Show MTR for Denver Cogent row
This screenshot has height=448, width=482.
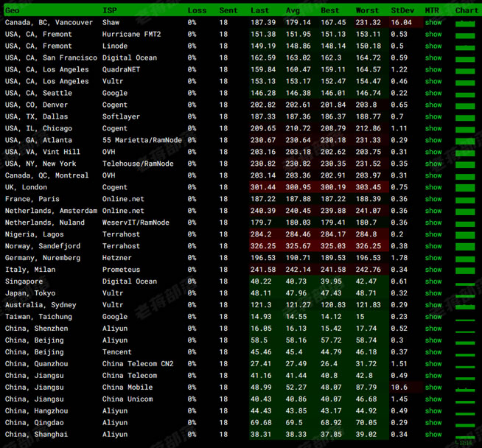click(433, 105)
